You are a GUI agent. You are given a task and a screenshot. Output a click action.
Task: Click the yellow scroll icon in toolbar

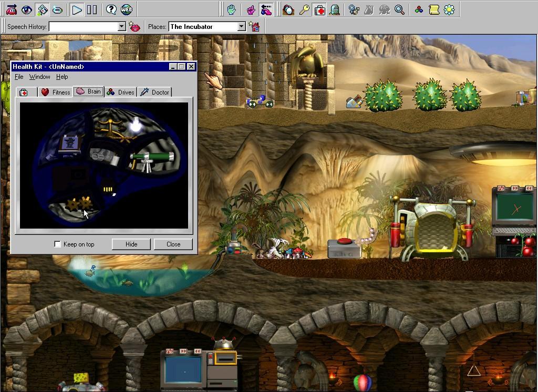(x=434, y=9)
